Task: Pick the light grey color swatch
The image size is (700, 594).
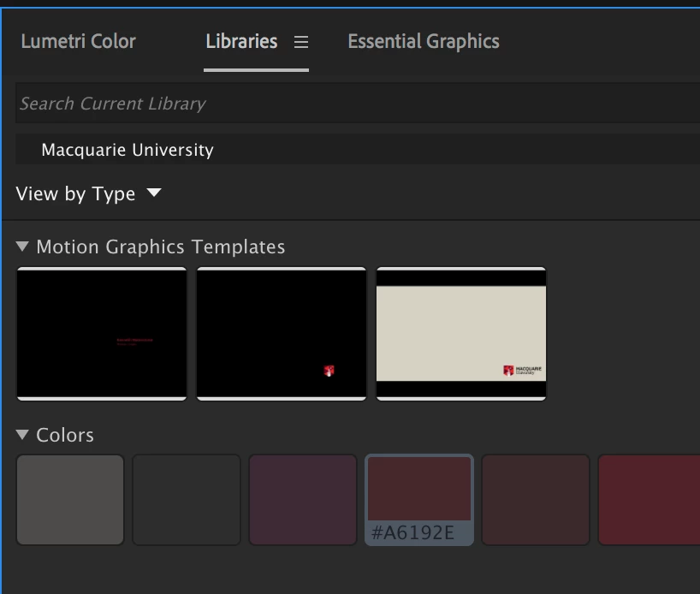Action: pyautogui.click(x=70, y=500)
